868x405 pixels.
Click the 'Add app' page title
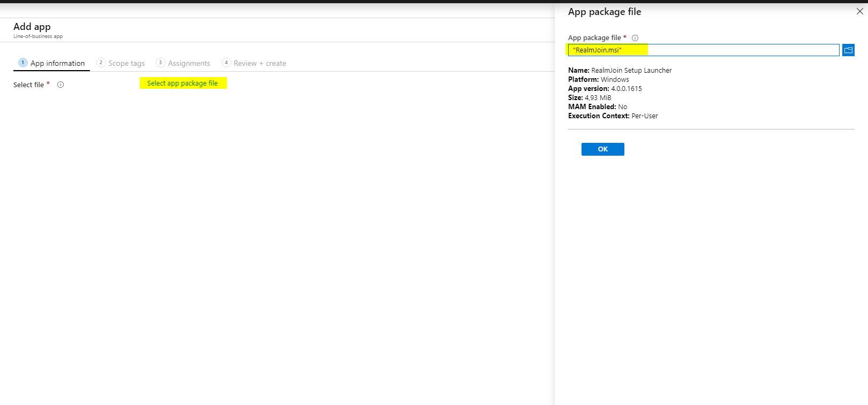coord(32,26)
